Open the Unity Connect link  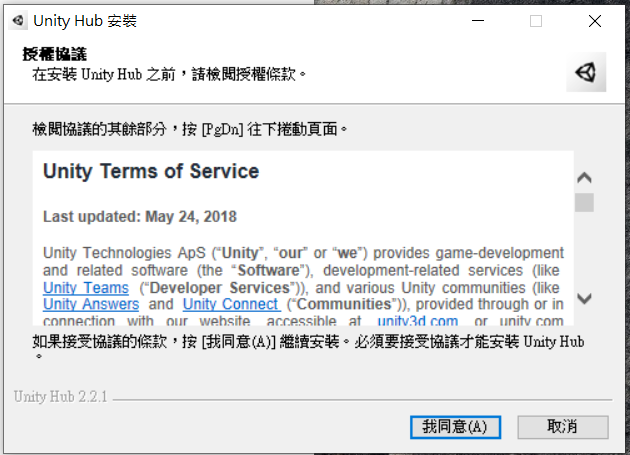(x=231, y=304)
